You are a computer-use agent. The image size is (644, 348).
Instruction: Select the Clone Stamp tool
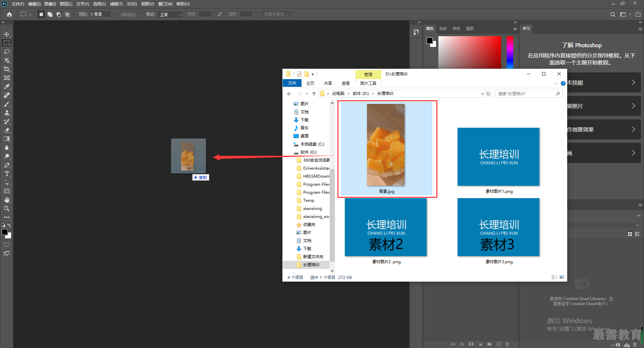(x=7, y=113)
